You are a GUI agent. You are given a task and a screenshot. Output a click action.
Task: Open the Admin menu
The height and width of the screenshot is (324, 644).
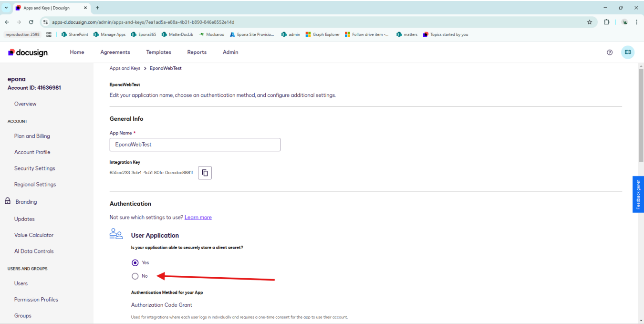(230, 52)
